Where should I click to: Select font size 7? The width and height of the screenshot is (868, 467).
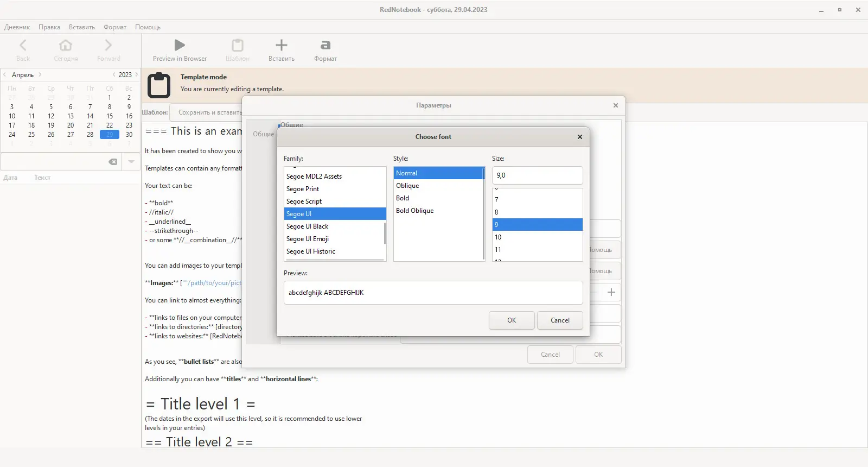pyautogui.click(x=537, y=200)
